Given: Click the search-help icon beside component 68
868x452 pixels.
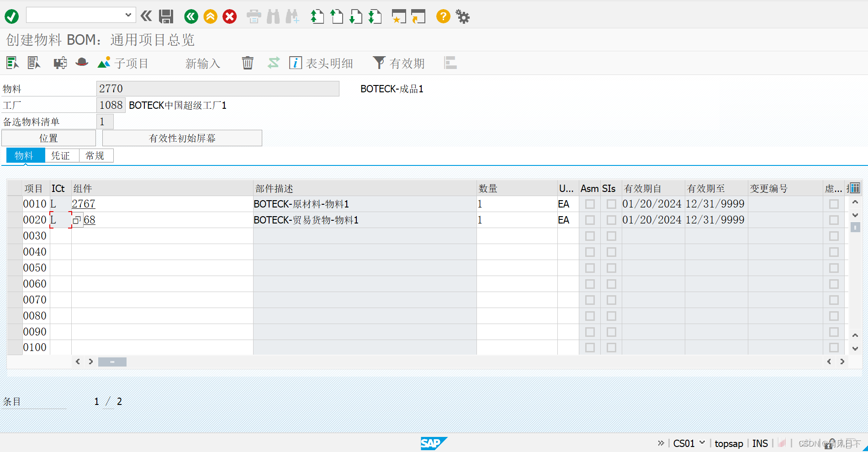Looking at the screenshot, I should coord(77,220).
